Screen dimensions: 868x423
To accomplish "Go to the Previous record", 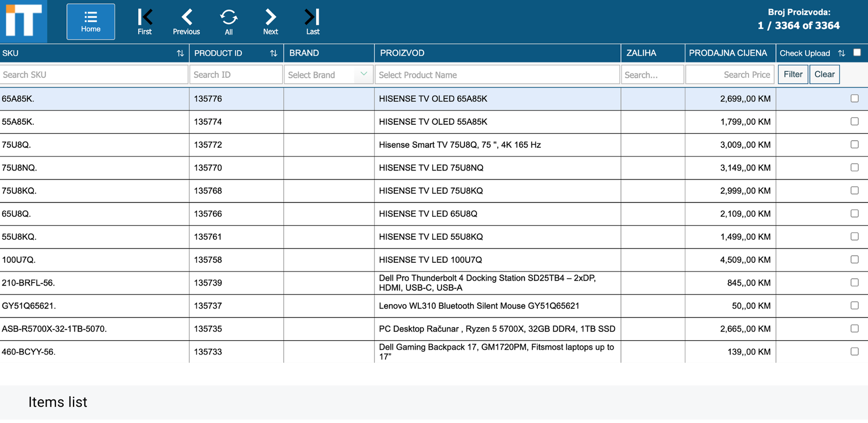I will 186,22.
